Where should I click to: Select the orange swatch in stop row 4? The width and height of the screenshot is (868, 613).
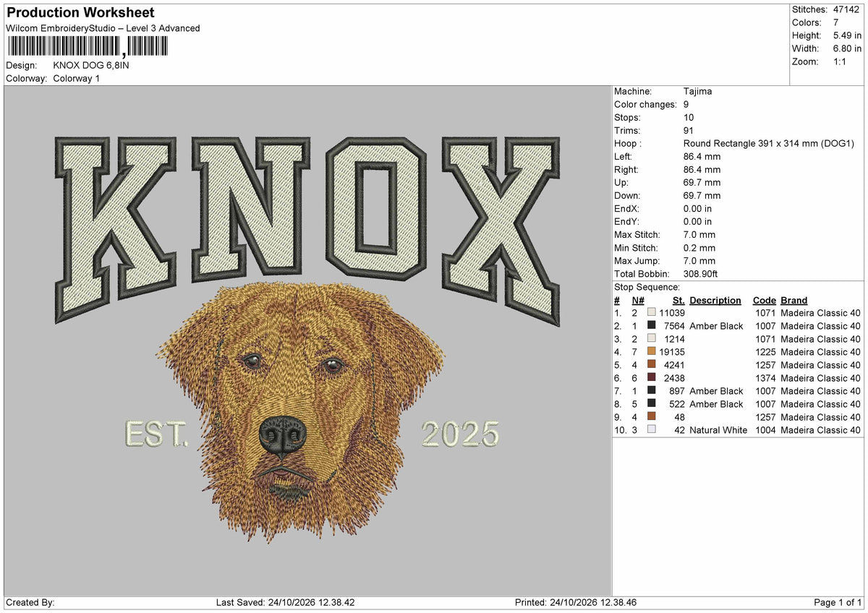[652, 352]
